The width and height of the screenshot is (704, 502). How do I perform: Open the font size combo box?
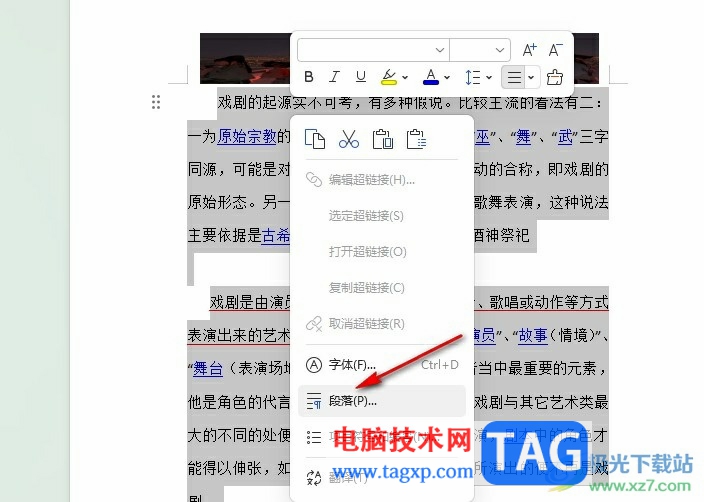[x=480, y=50]
